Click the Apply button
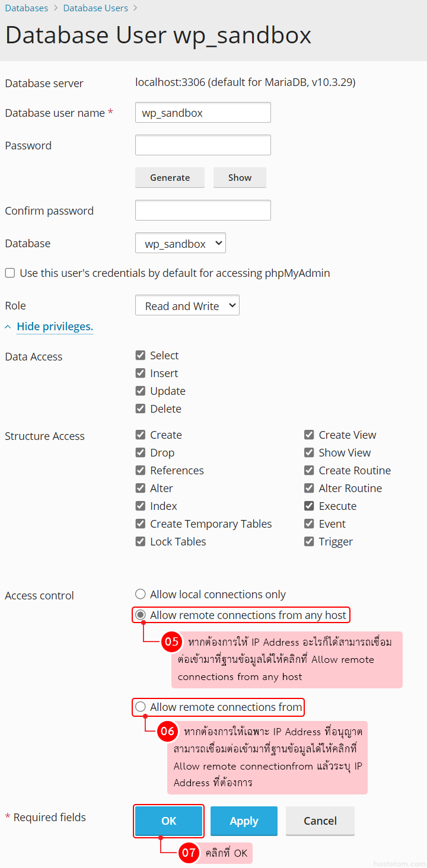Image resolution: width=427 pixels, height=868 pixels. (x=244, y=821)
